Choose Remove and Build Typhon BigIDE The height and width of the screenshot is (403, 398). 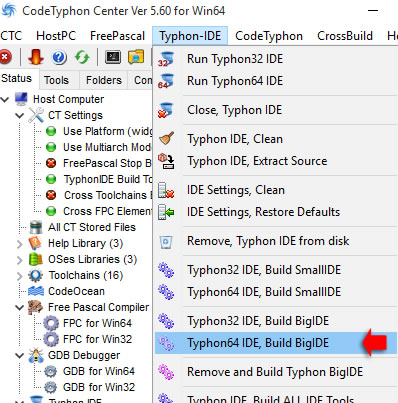click(x=276, y=372)
